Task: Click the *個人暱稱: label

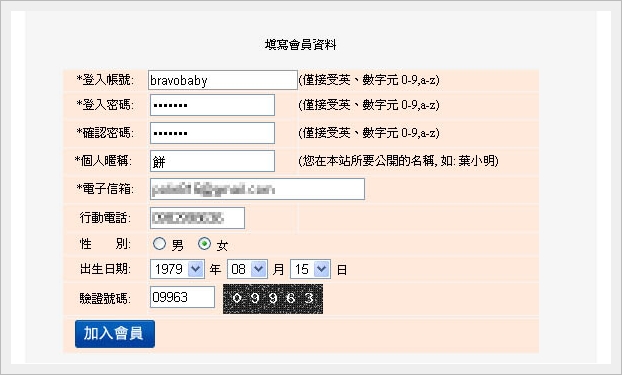Action: point(104,161)
